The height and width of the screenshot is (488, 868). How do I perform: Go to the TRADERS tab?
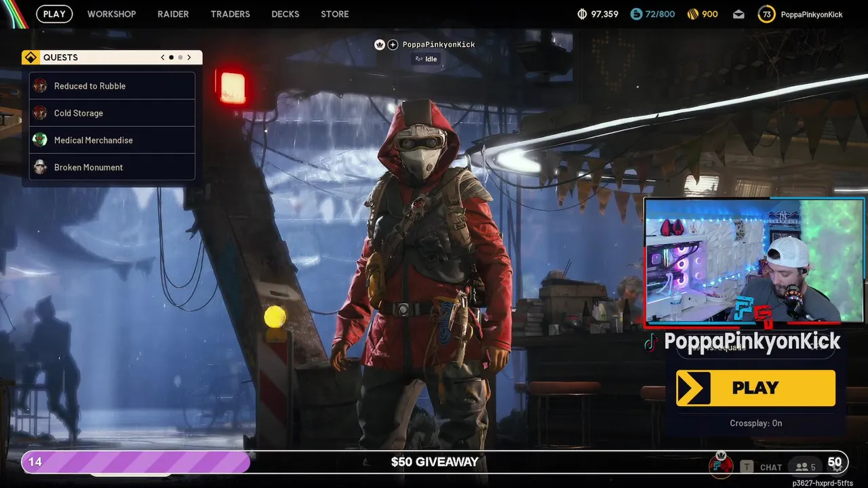(x=230, y=14)
